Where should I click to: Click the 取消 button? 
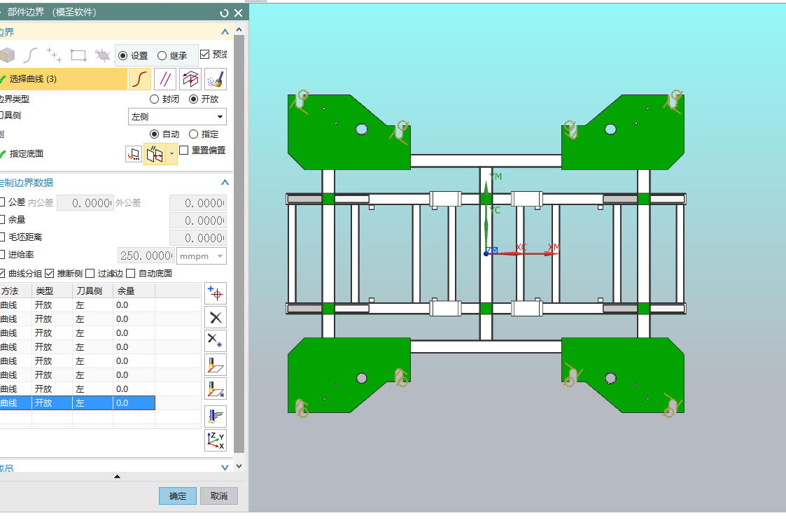click(219, 496)
